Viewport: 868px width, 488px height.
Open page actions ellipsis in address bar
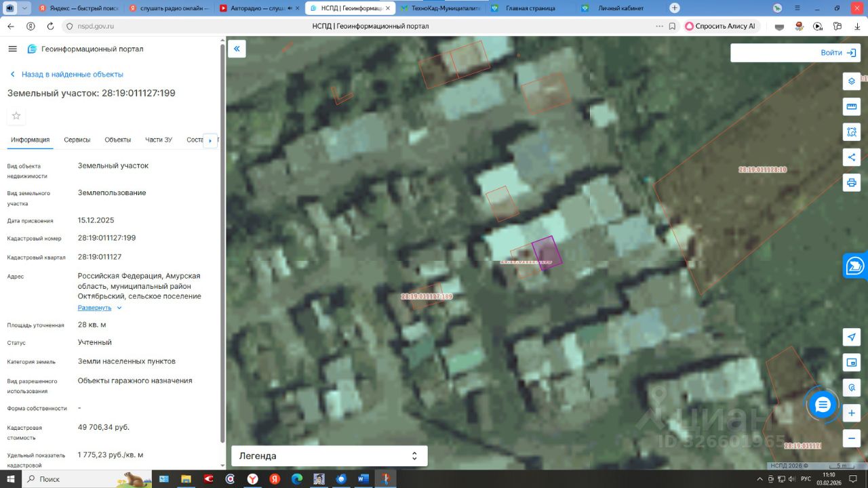(659, 26)
